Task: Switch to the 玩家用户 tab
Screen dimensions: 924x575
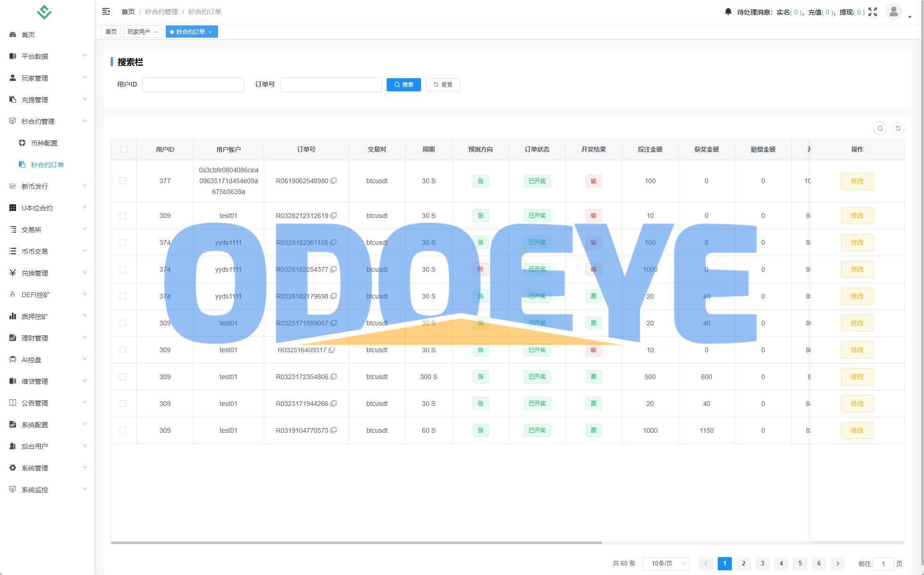Action: [139, 32]
